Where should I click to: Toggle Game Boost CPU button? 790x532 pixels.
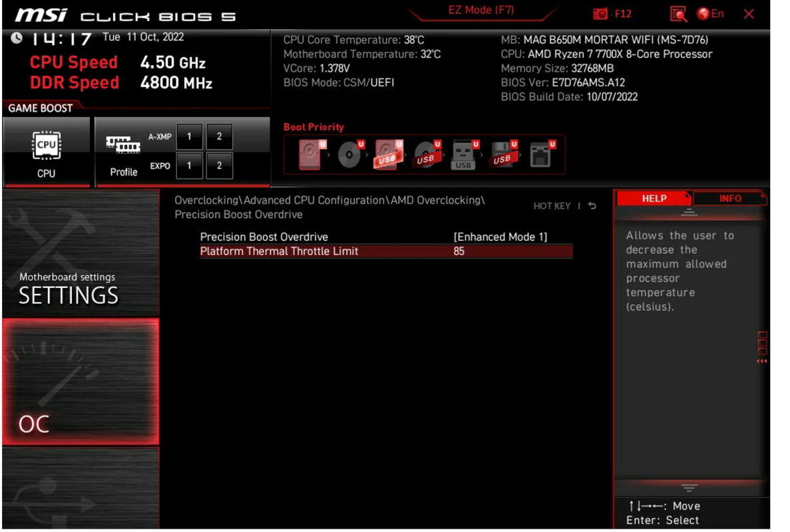tap(47, 152)
